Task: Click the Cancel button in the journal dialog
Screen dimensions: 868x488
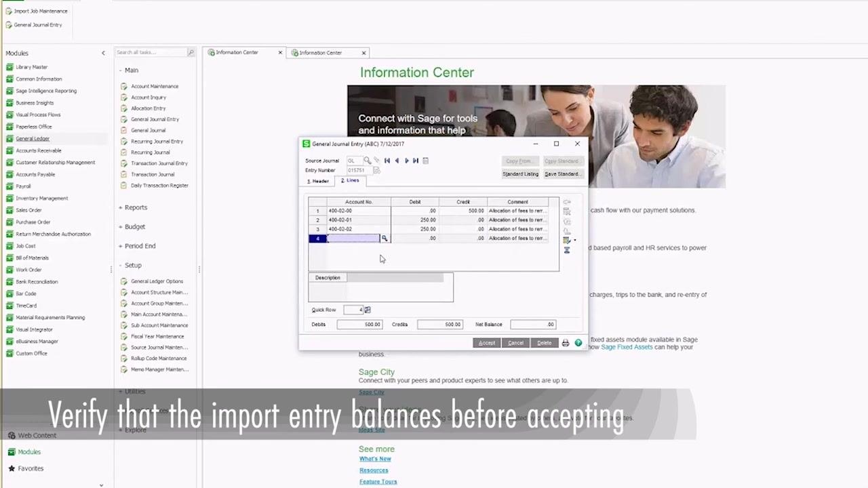Action: tap(515, 343)
